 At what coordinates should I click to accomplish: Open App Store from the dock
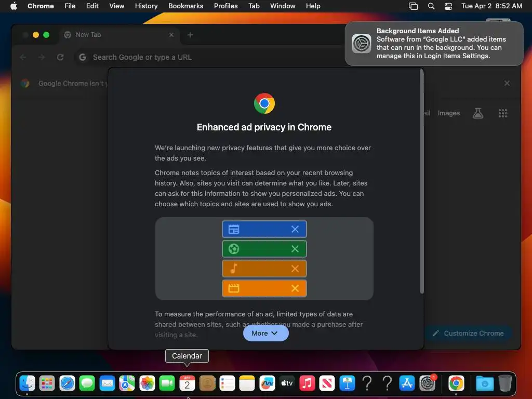coord(407,383)
